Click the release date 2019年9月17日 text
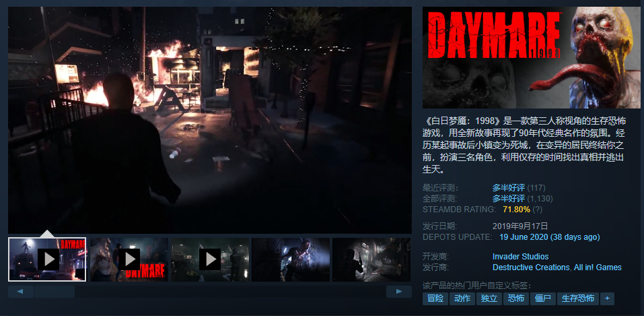 [520, 226]
